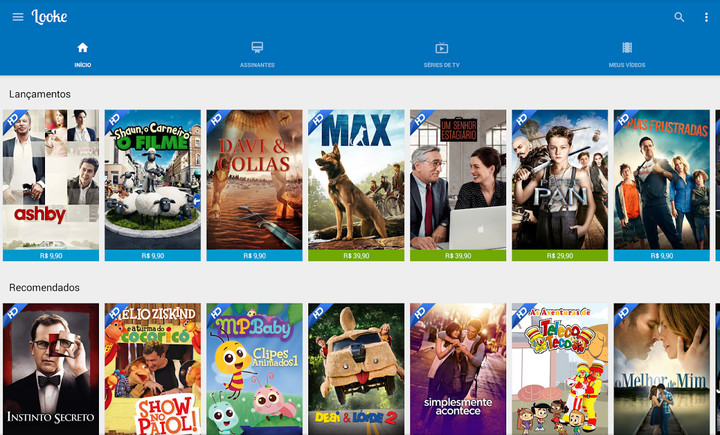Screen dimensions: 720x435
Task: Select Shaun o Carneiro O Filme poster
Action: pos(152,179)
